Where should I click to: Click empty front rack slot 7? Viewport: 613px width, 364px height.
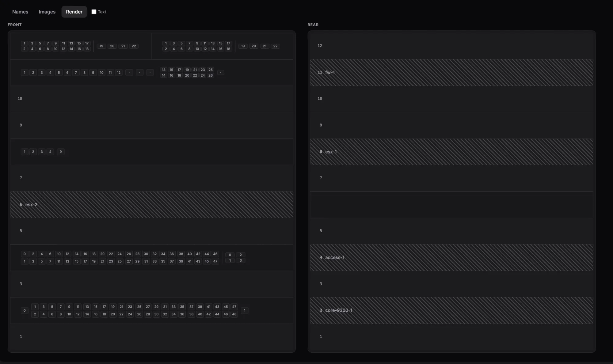pos(152,178)
